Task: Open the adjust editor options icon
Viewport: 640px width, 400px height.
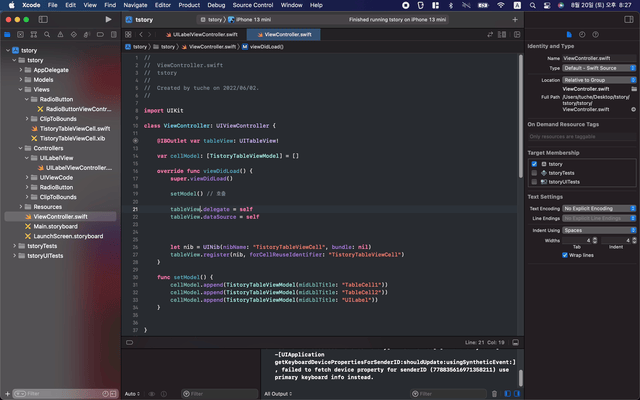Action: point(502,35)
